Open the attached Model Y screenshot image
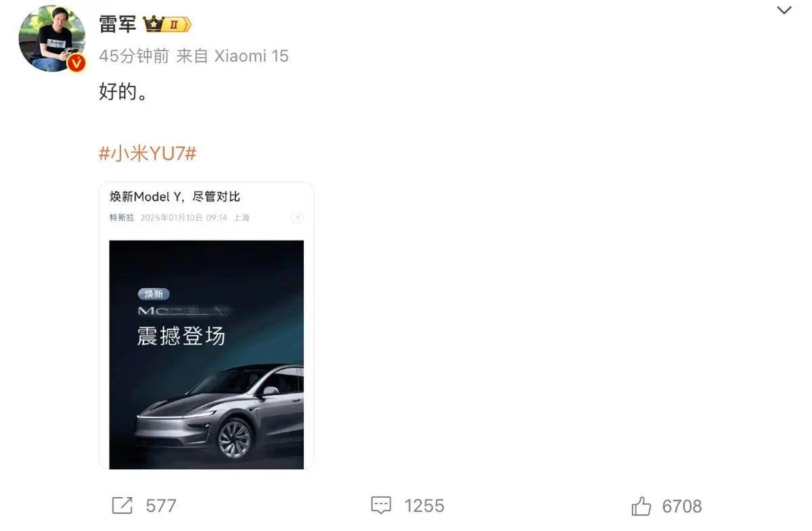This screenshot has height=531, width=812. 206,326
